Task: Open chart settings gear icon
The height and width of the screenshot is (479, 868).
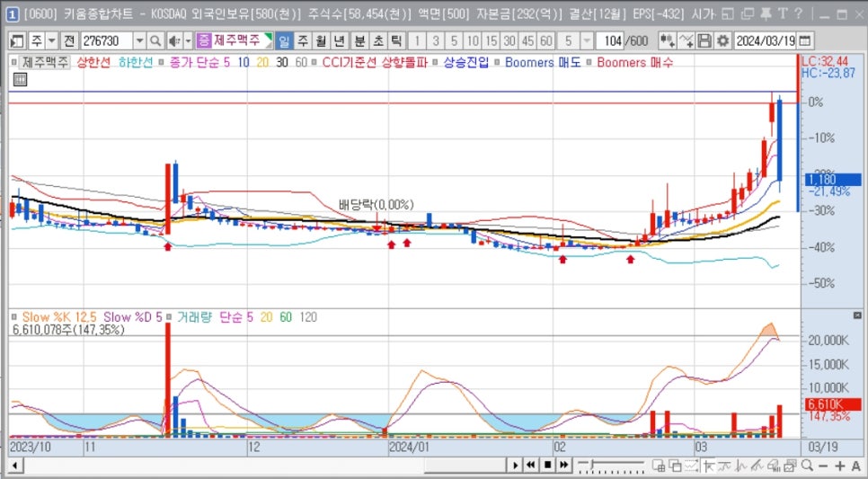Action: click(x=722, y=40)
